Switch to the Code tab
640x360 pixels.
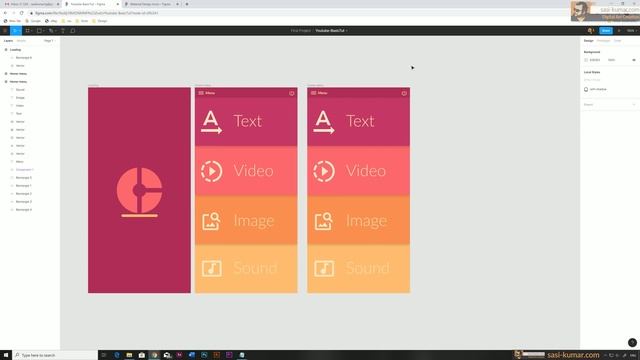tap(618, 41)
